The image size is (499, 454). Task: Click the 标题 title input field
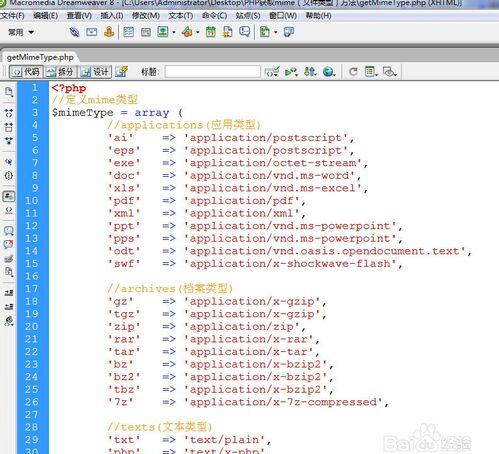pos(213,72)
